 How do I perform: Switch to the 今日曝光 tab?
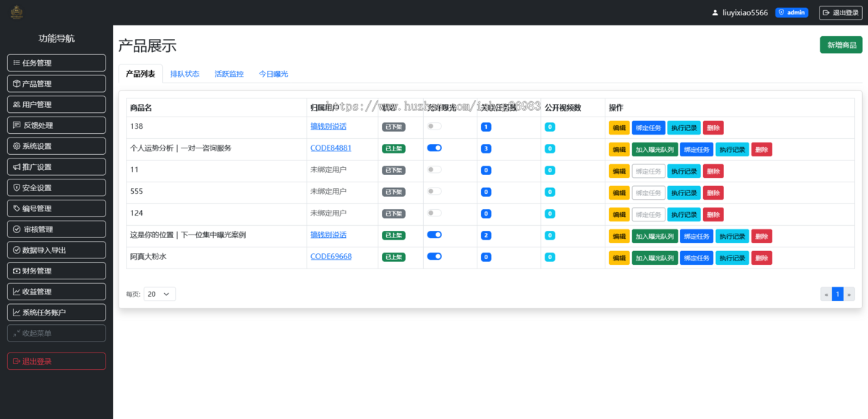click(x=273, y=74)
